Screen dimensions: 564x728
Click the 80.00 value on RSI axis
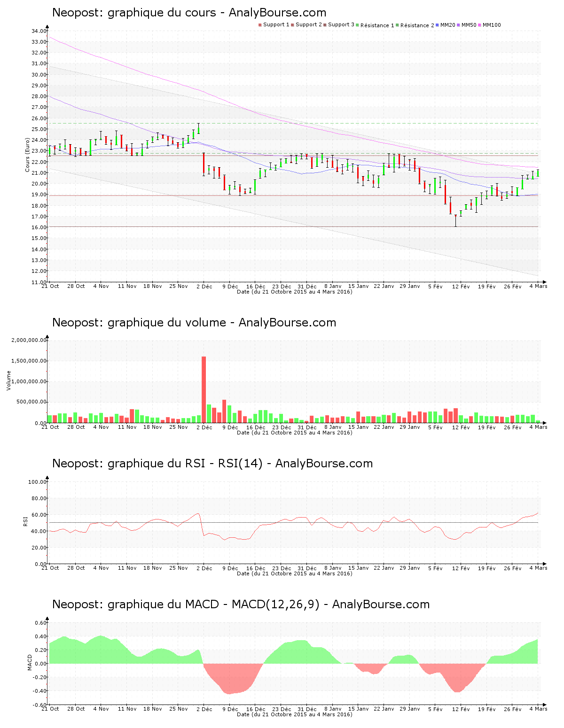pyautogui.click(x=39, y=498)
